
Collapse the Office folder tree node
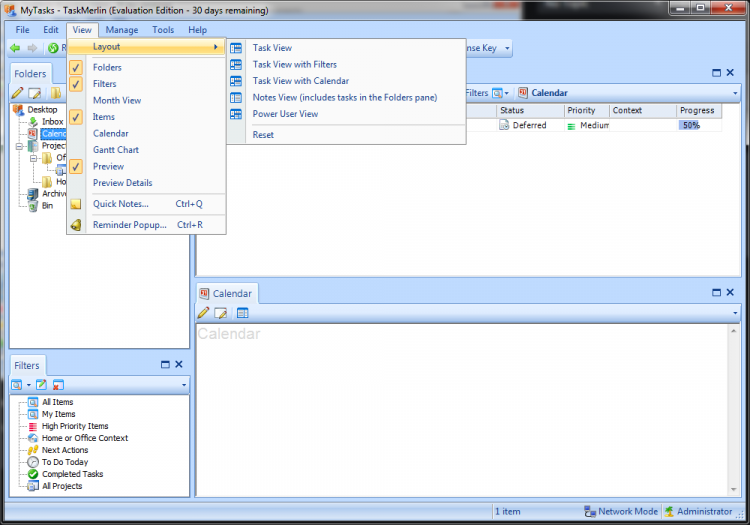pos(33,158)
